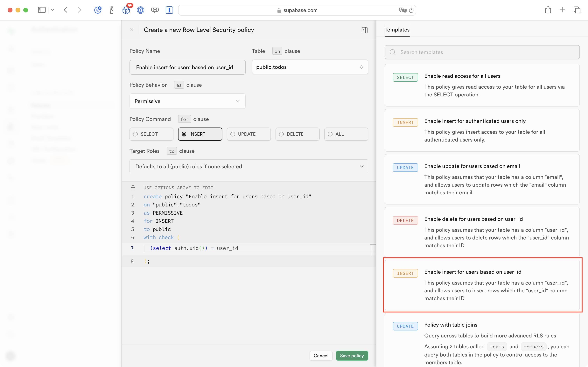This screenshot has width=588, height=367.
Task: Show the Safari tab overview
Action: pos(577,10)
